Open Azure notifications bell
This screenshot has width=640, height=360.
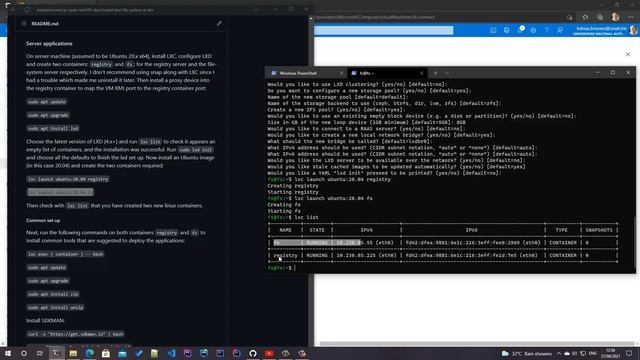520,30
